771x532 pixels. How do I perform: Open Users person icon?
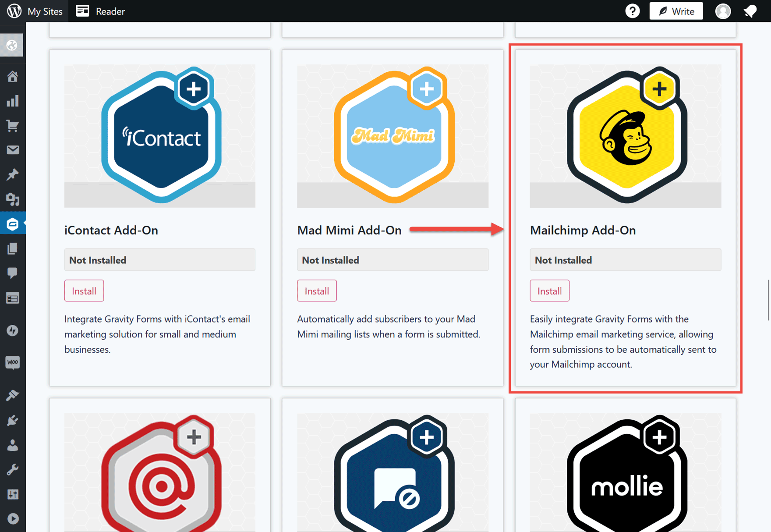12,445
